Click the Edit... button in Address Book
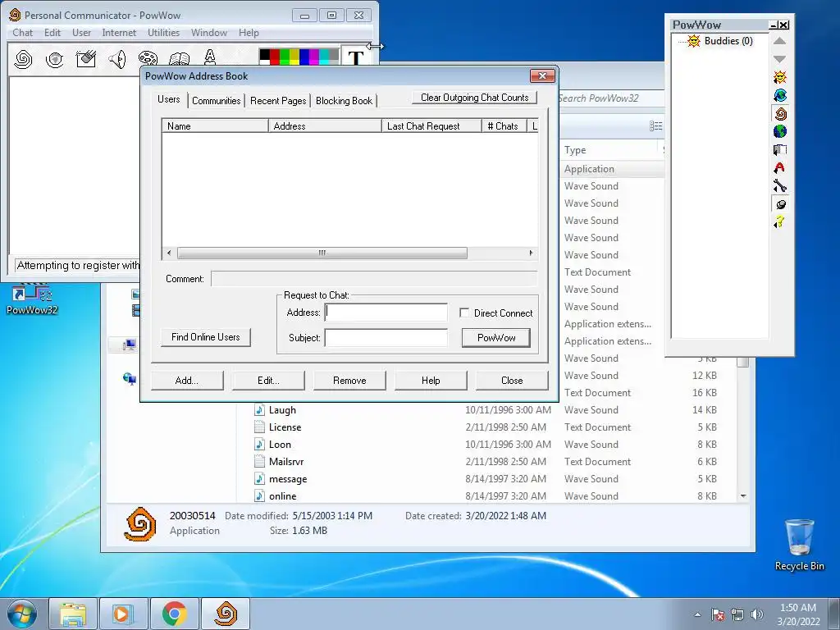The image size is (840, 630). coord(268,381)
